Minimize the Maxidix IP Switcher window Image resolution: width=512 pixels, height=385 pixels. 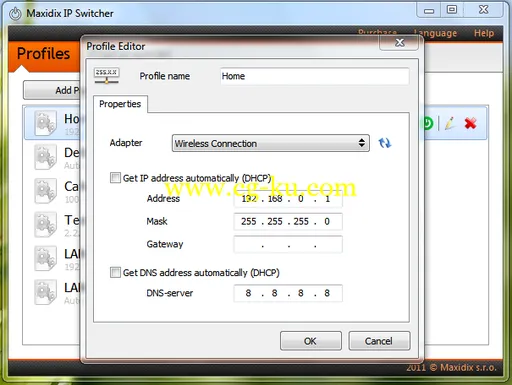pos(429,11)
